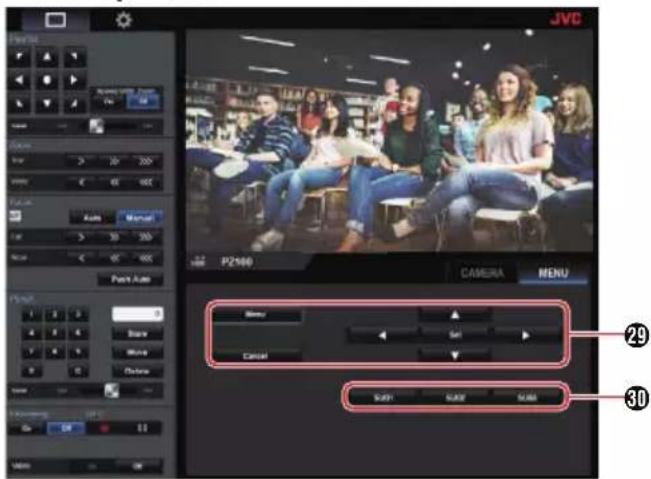Viewport: 651px width, 479px height.
Task: Select preset keypad number 1
Action: point(32,314)
